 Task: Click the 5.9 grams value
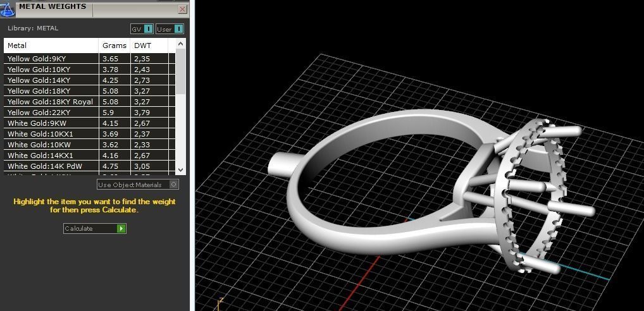click(x=108, y=112)
